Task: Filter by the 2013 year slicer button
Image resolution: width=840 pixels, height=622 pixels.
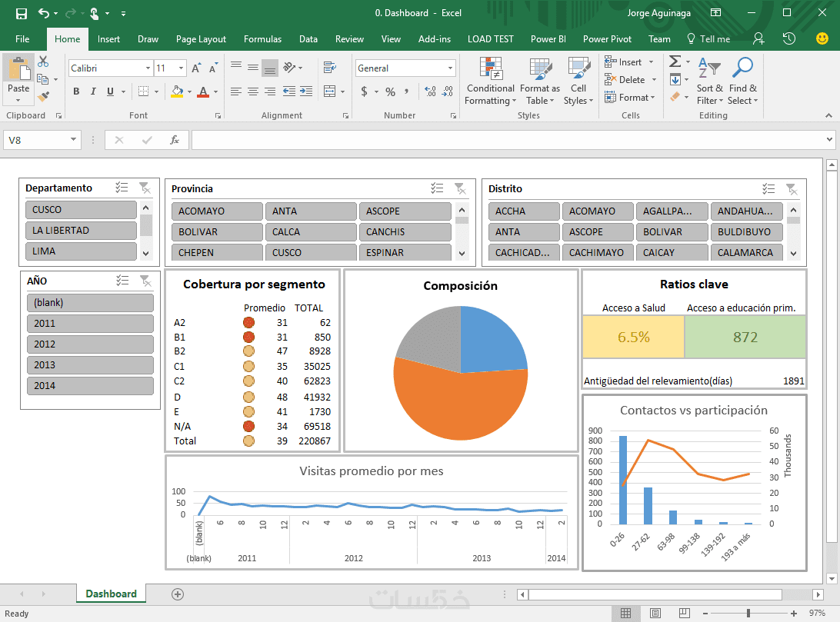Action: (90, 365)
